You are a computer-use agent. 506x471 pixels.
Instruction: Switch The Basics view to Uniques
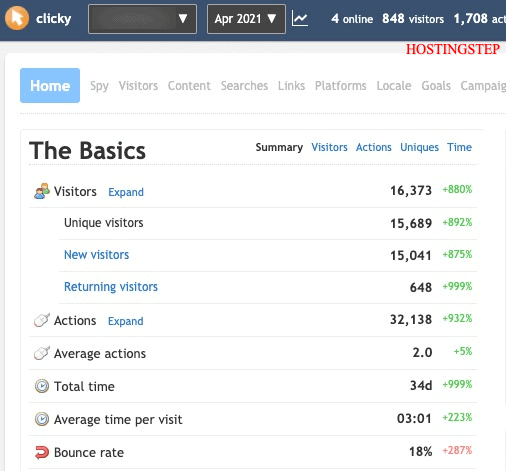pyautogui.click(x=419, y=147)
